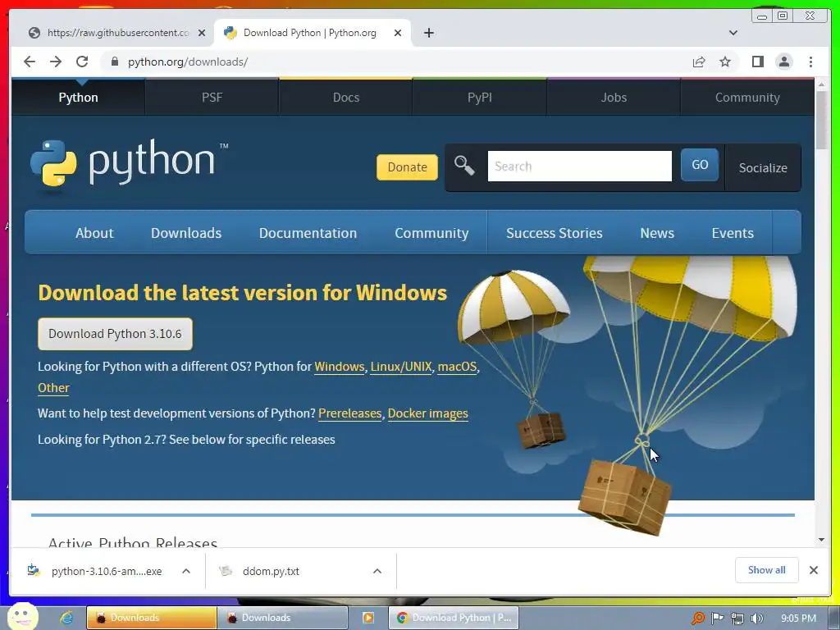
Task: Open the About navigation menu
Action: (94, 233)
